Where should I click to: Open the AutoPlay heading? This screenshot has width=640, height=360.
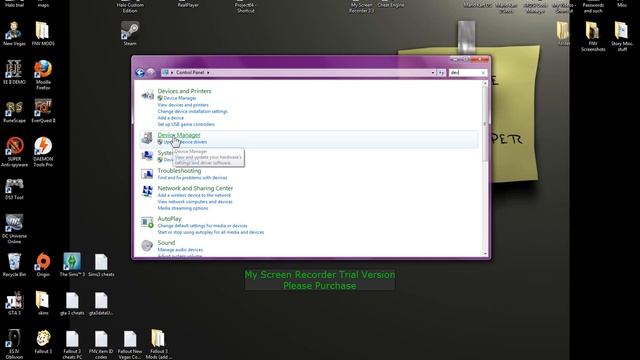(169, 219)
